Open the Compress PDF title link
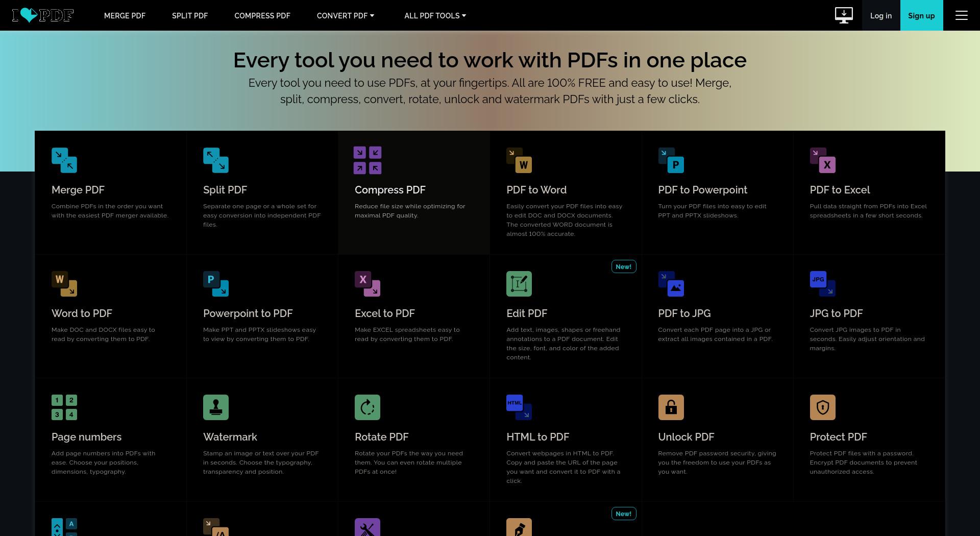This screenshot has width=980, height=536. click(390, 190)
